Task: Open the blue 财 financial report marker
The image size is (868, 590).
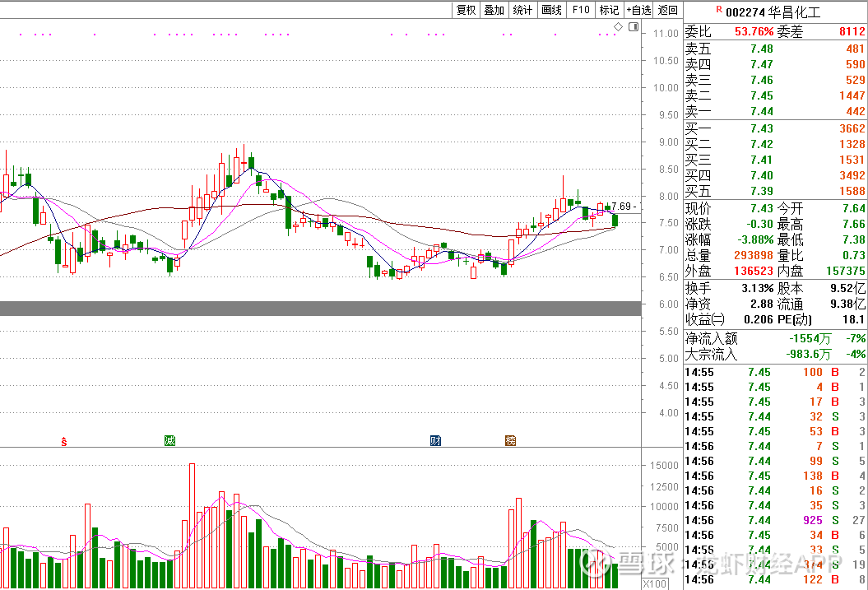Action: coord(435,441)
